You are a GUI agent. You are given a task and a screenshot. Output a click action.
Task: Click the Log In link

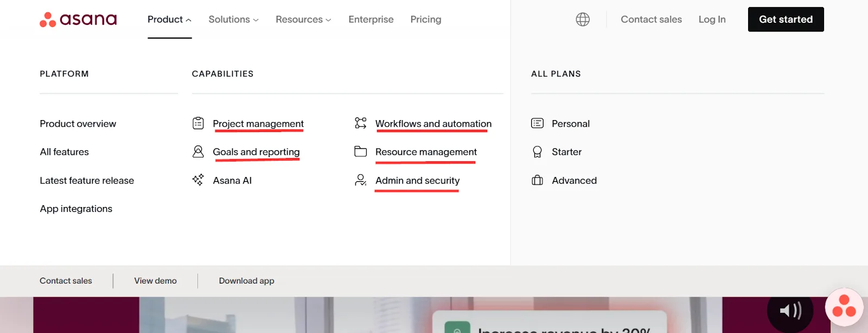(x=712, y=20)
